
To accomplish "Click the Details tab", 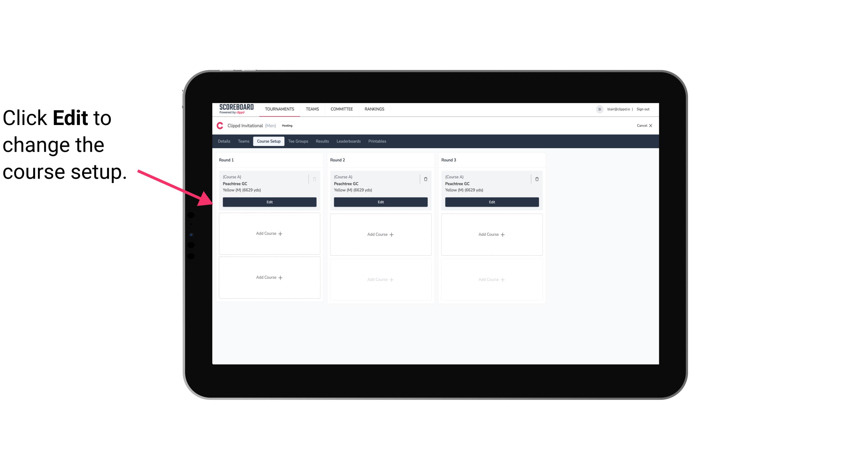I will pyautogui.click(x=224, y=141).
